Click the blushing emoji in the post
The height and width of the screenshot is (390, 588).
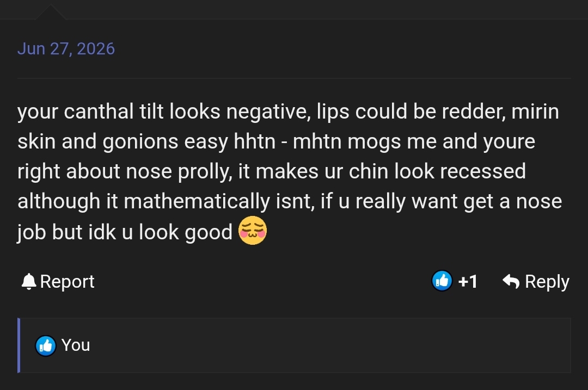pos(253,231)
